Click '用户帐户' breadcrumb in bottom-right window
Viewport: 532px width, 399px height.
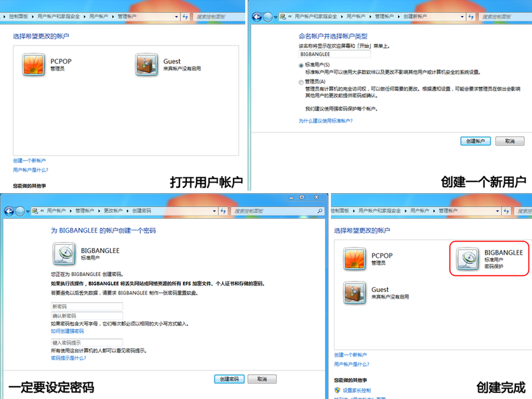pos(419,211)
